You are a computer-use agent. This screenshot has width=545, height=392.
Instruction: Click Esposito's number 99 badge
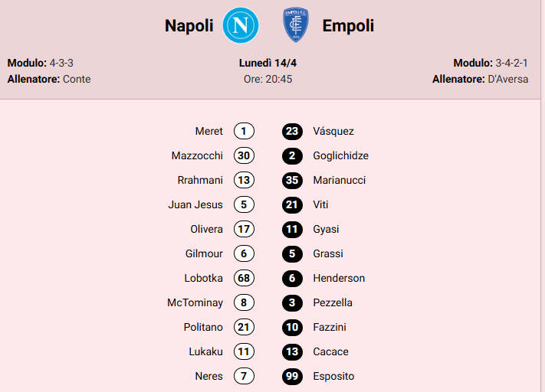pos(292,376)
